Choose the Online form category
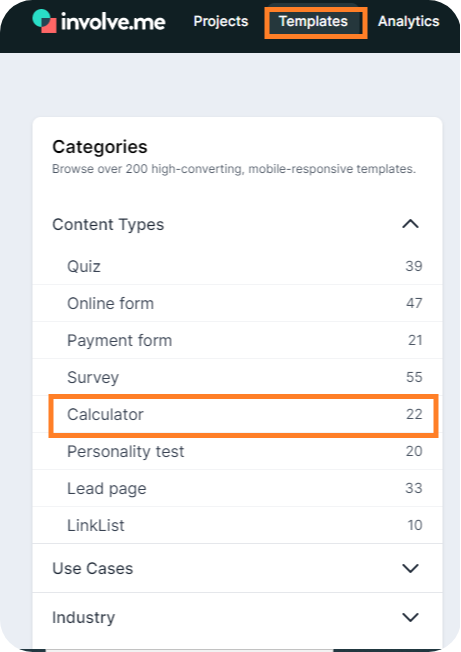The height and width of the screenshot is (652, 461). pos(237,303)
